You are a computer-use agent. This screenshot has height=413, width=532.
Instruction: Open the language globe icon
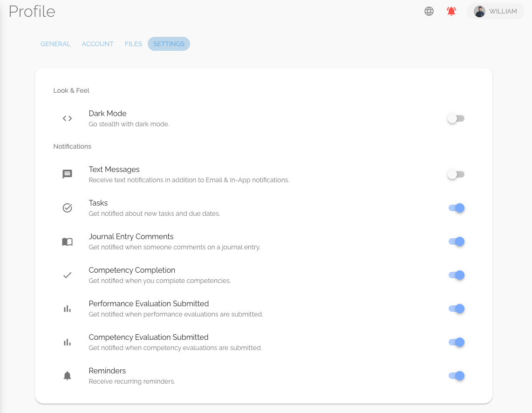[429, 11]
